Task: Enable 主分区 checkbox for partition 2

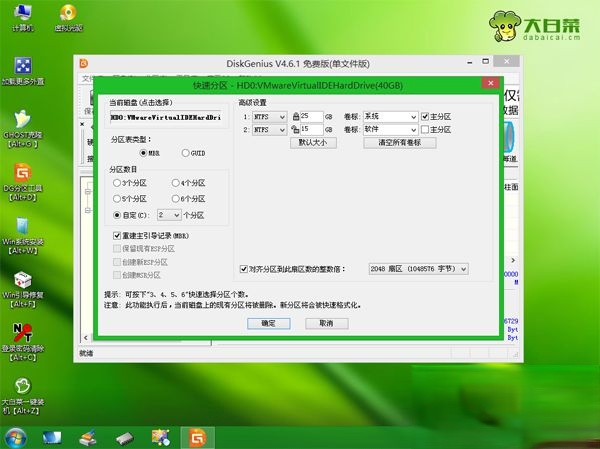Action: click(425, 129)
